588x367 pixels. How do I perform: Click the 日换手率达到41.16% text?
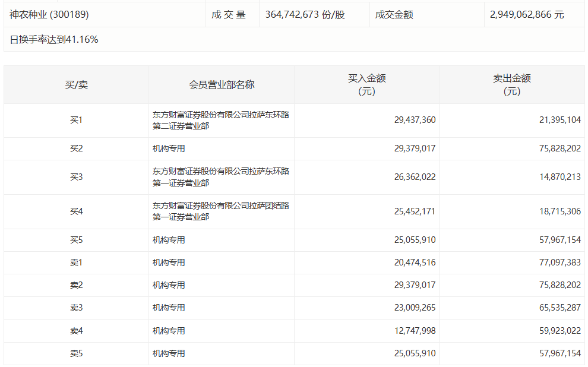click(54, 40)
